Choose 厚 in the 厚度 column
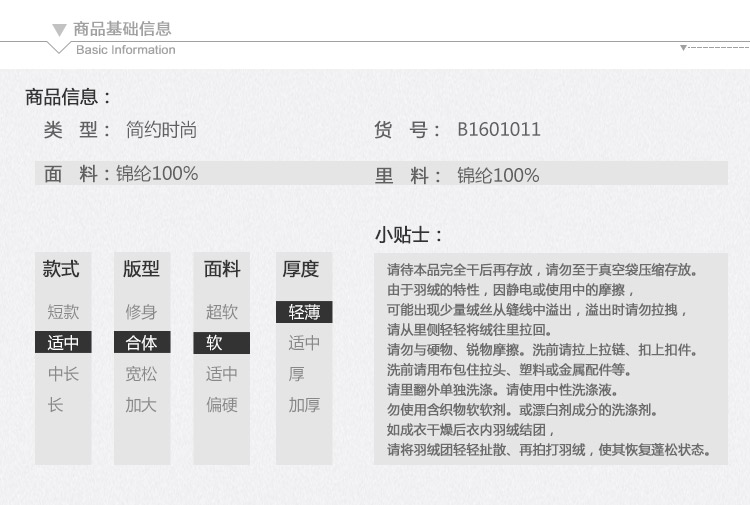This screenshot has width=750, height=505. pyautogui.click(x=297, y=373)
